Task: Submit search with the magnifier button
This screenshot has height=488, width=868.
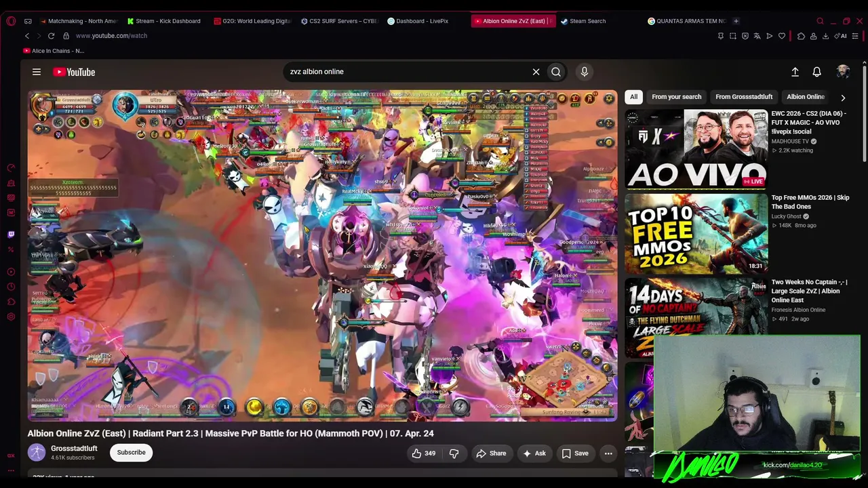Action: tap(556, 72)
